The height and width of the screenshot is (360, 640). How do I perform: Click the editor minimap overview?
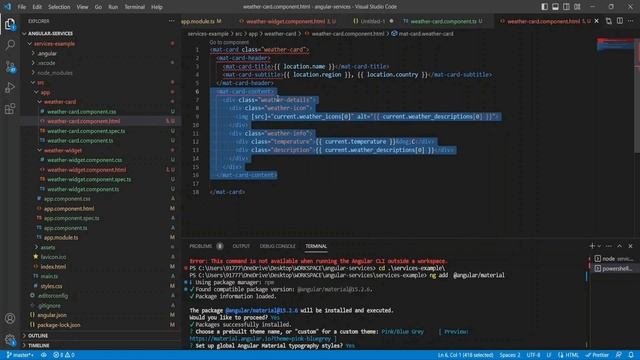(616, 44)
